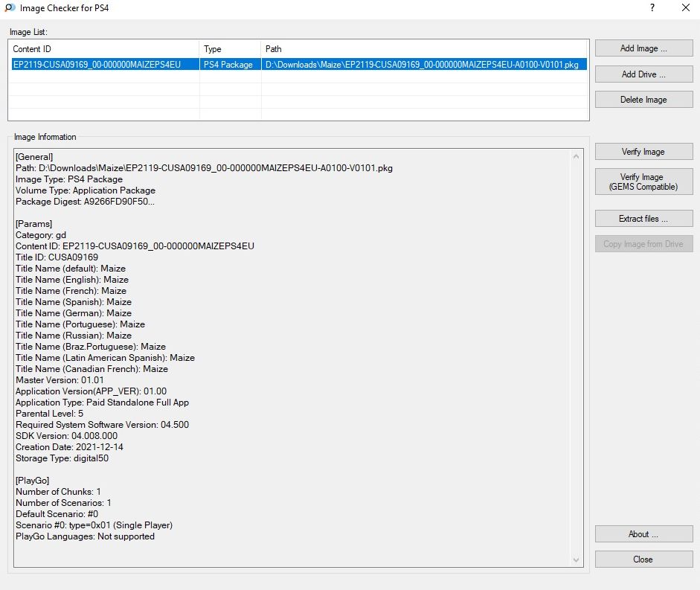Click the PS4 Package type cell
This screenshot has height=590, width=700.
pos(228,65)
